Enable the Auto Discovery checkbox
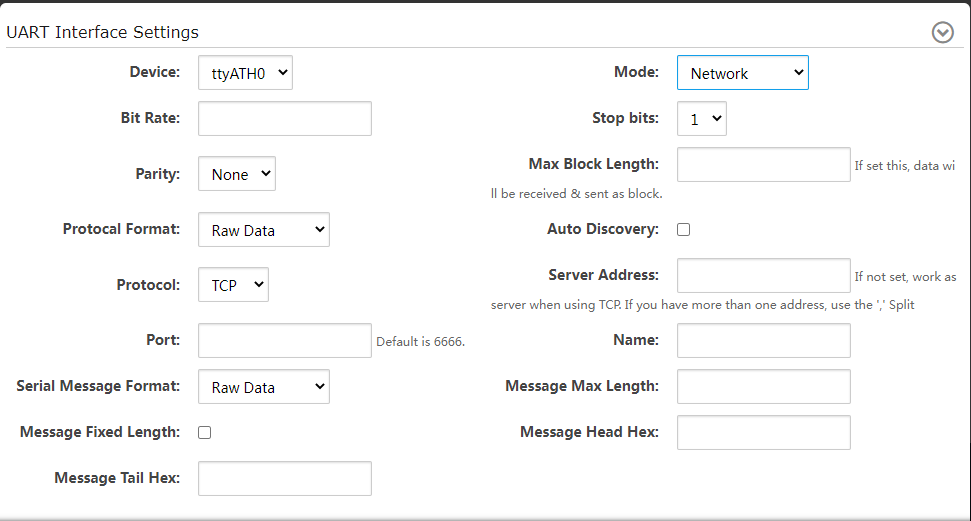The height and width of the screenshot is (521, 971). (684, 229)
